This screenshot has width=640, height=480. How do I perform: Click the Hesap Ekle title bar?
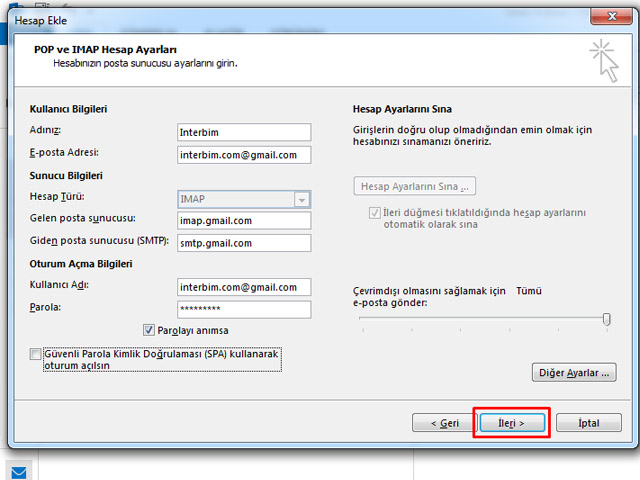click(300, 16)
